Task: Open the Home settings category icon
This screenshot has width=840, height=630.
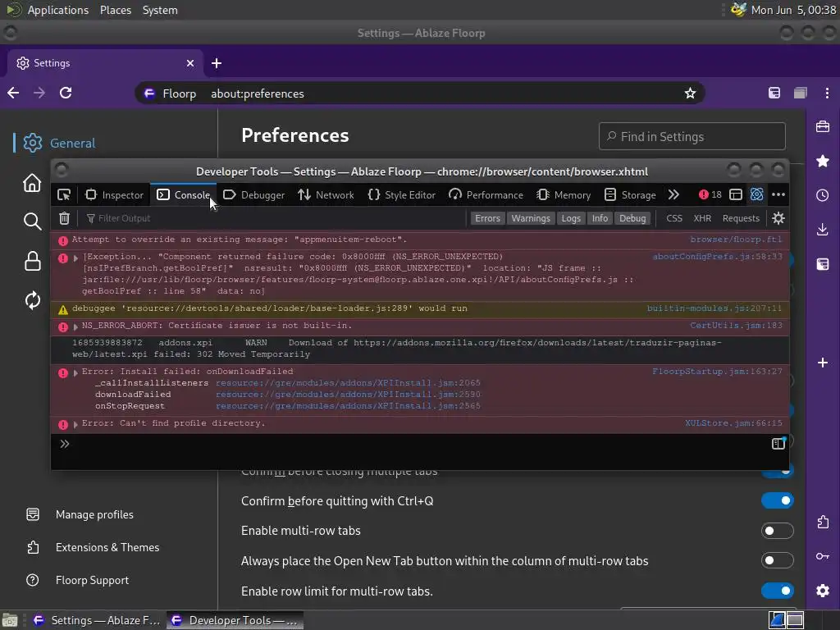Action: tap(32, 183)
